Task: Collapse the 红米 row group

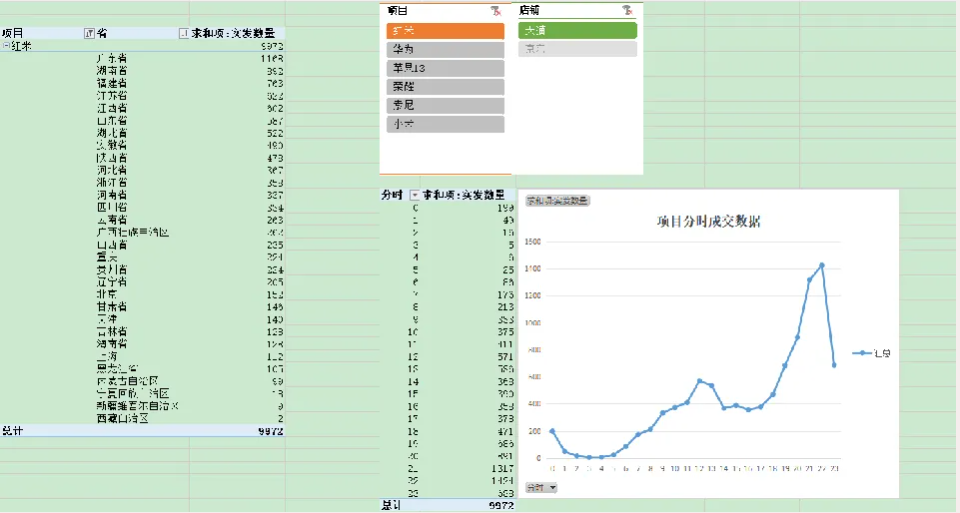Action: pos(6,46)
